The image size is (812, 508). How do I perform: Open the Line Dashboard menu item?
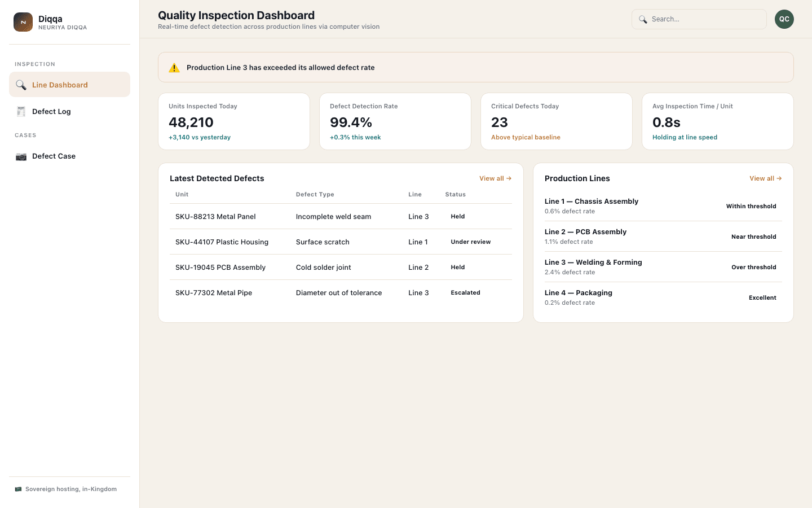click(69, 85)
